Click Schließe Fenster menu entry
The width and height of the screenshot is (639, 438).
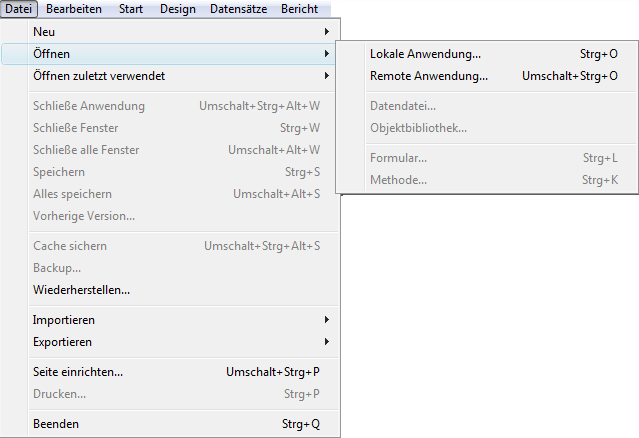click(79, 128)
